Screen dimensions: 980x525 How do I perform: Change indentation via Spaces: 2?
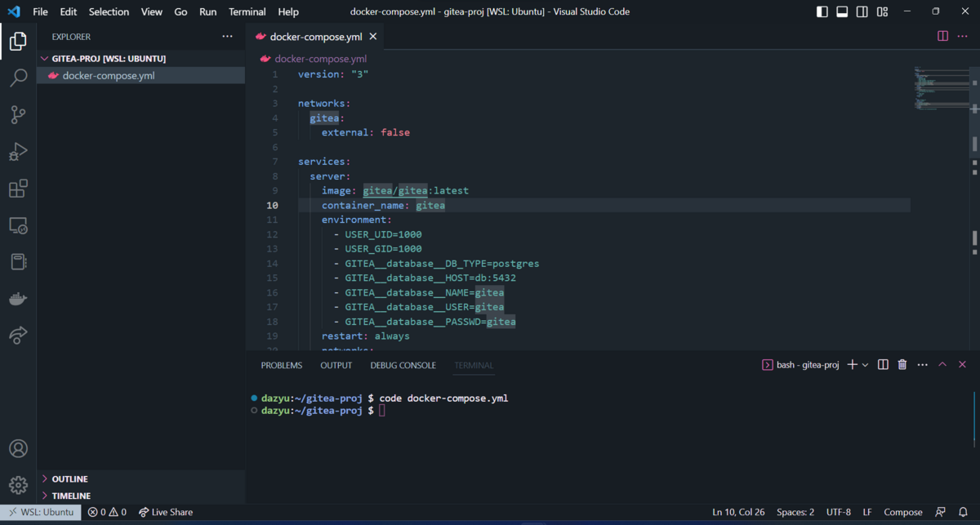(795, 512)
